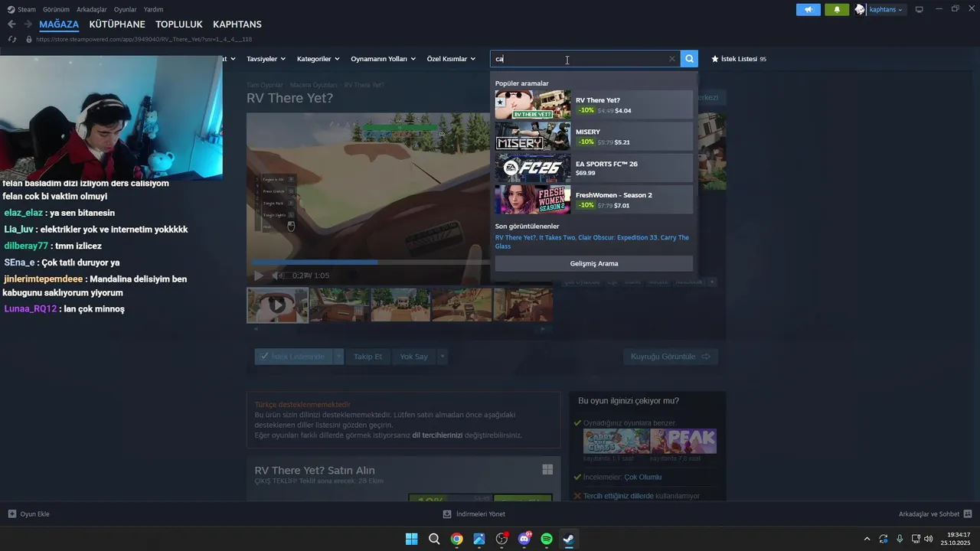Click the microphone tray icon
Image resolution: width=980 pixels, height=551 pixels.
(900, 539)
